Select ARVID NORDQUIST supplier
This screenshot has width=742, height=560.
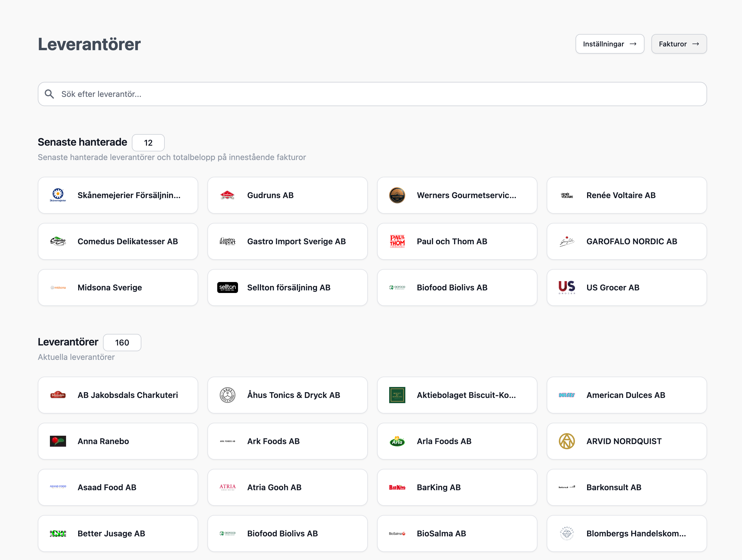(x=627, y=441)
